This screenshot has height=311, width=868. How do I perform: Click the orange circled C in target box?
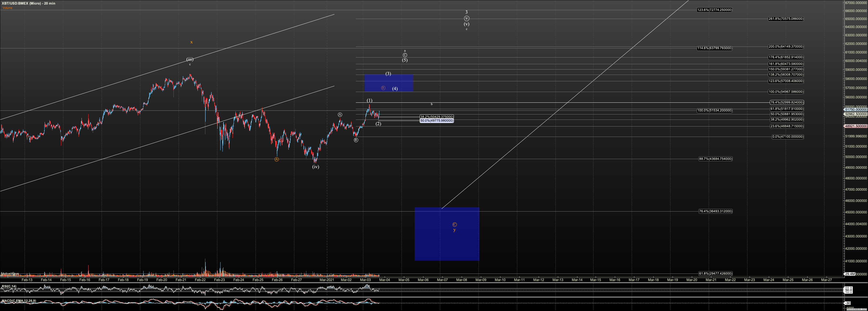454,224
